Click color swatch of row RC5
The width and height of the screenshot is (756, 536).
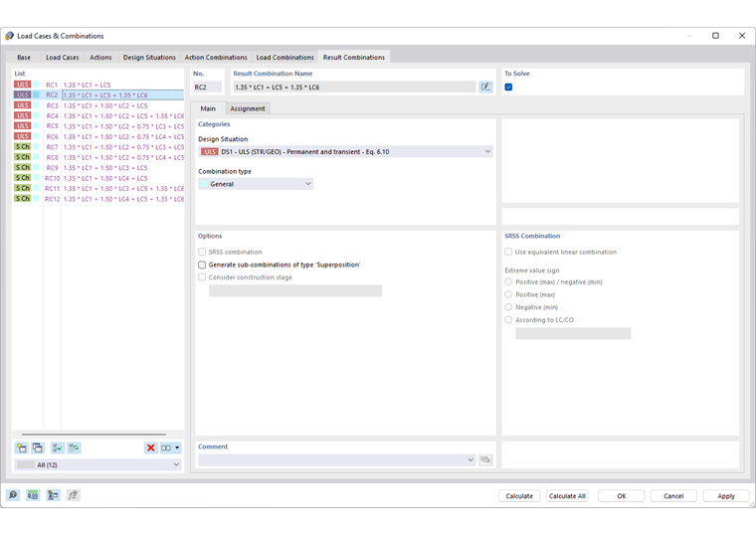(36, 126)
